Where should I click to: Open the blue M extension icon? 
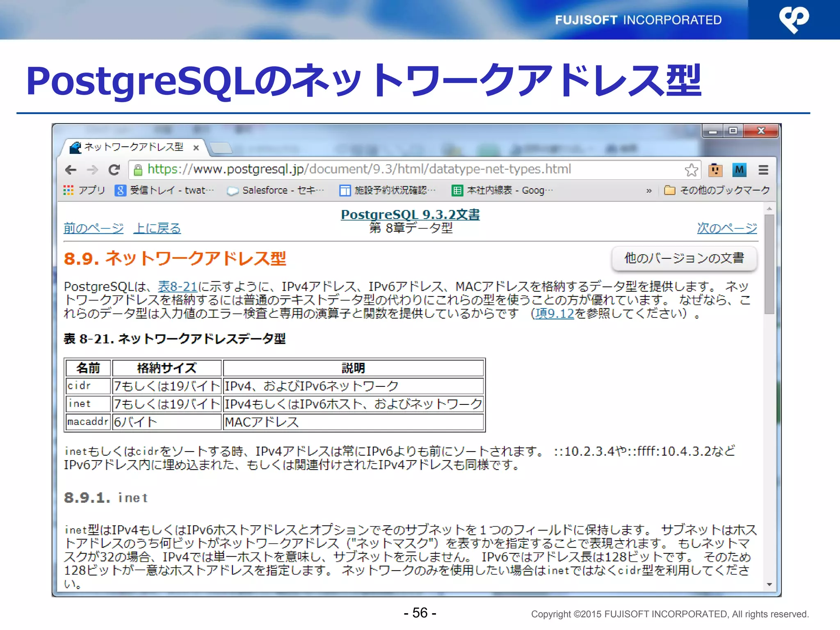click(739, 169)
